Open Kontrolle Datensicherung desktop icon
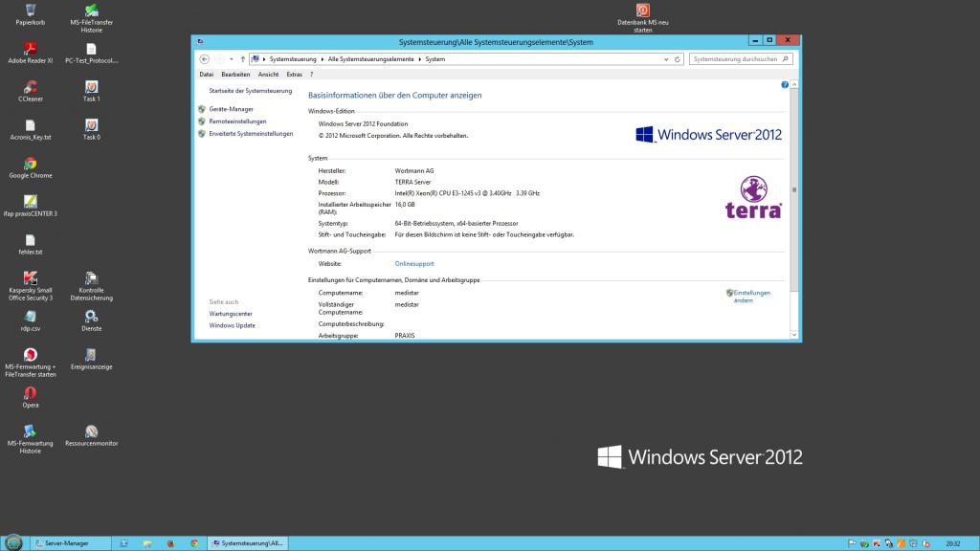 [91, 286]
